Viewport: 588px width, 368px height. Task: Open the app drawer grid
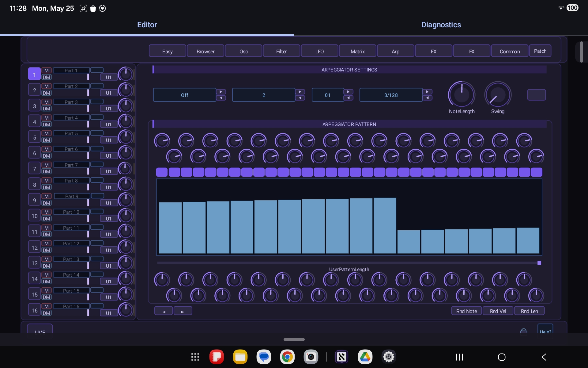point(195,357)
